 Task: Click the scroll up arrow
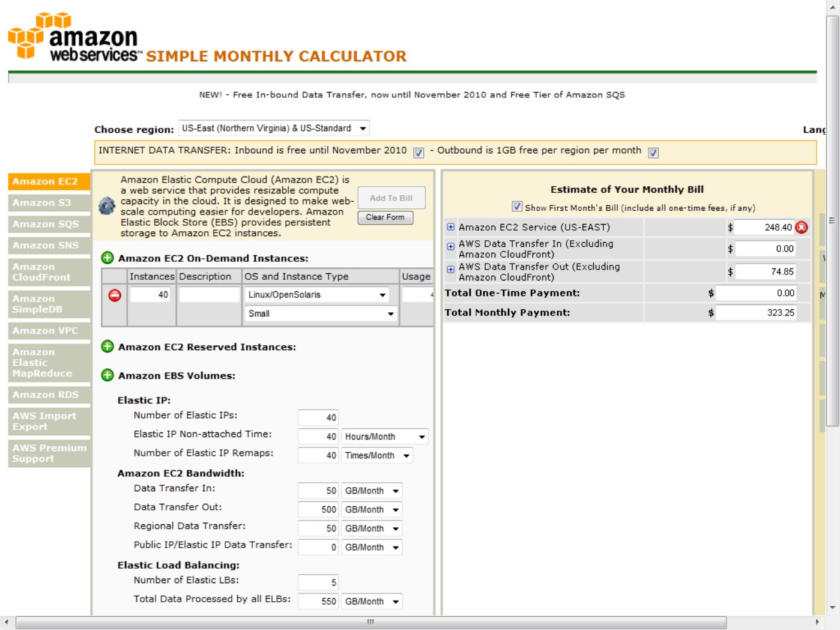(832, 7)
